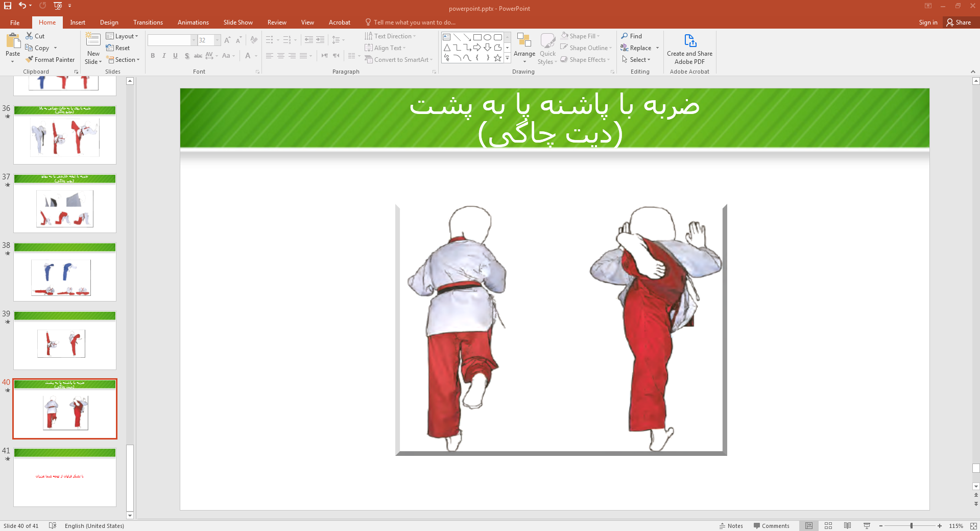Switch to Slide Sorter view

(x=828, y=526)
